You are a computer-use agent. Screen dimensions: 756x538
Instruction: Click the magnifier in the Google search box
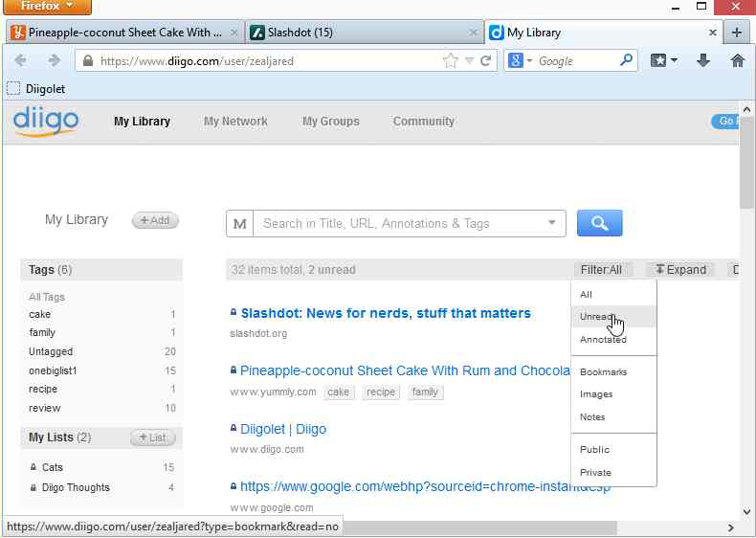pyautogui.click(x=626, y=60)
